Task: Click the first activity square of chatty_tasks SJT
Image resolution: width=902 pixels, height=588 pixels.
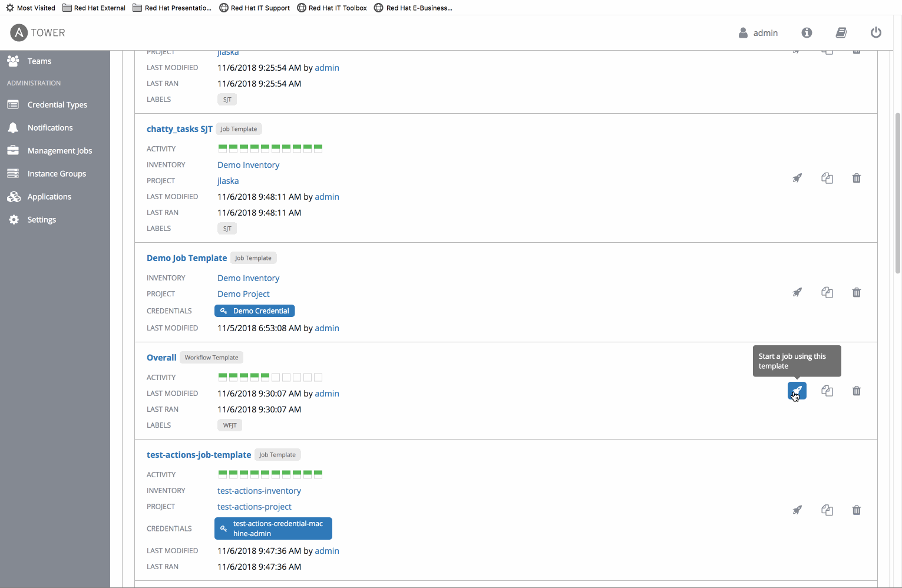Action: (223, 148)
